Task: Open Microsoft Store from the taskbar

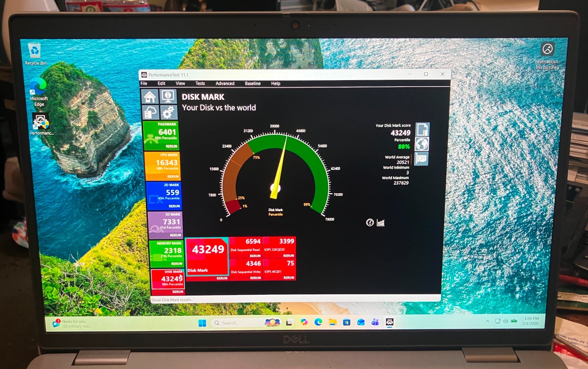Action: (347, 322)
